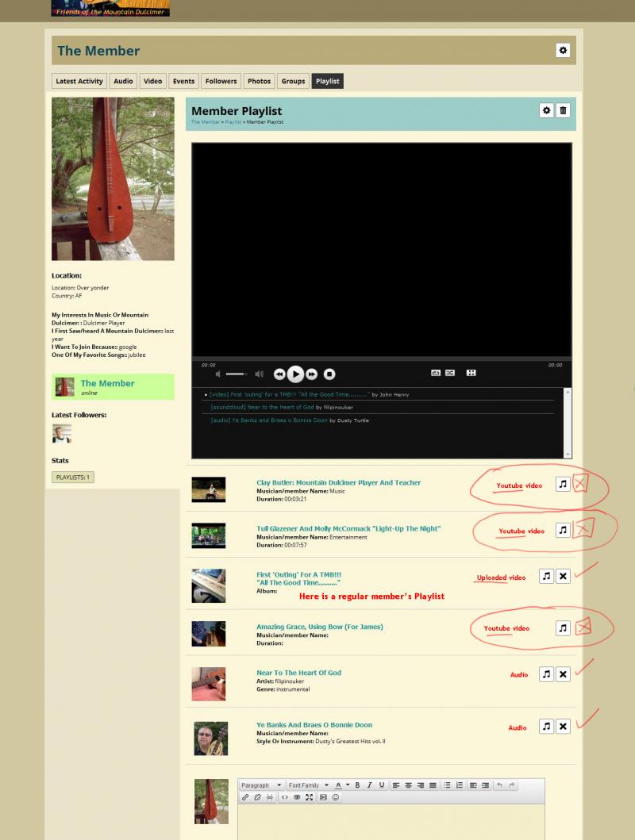Toggle repeat mode in the player
Image resolution: width=635 pixels, height=840 pixels.
[436, 373]
